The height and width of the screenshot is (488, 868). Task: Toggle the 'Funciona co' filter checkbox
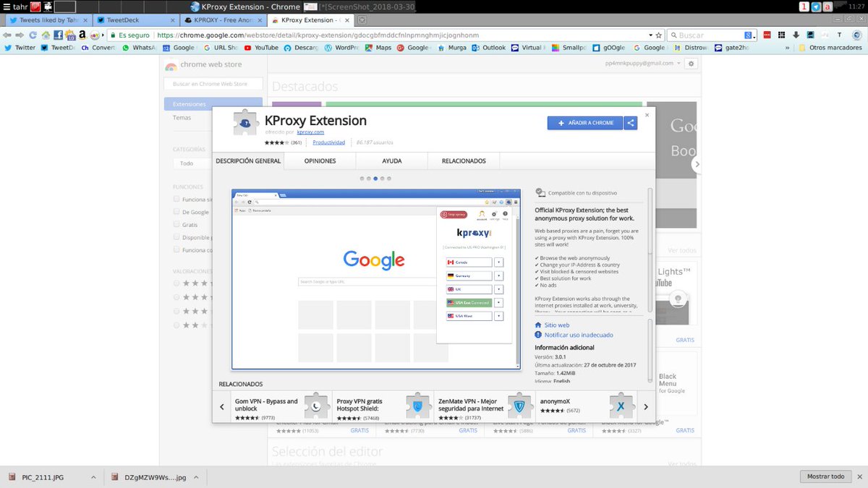pos(176,249)
